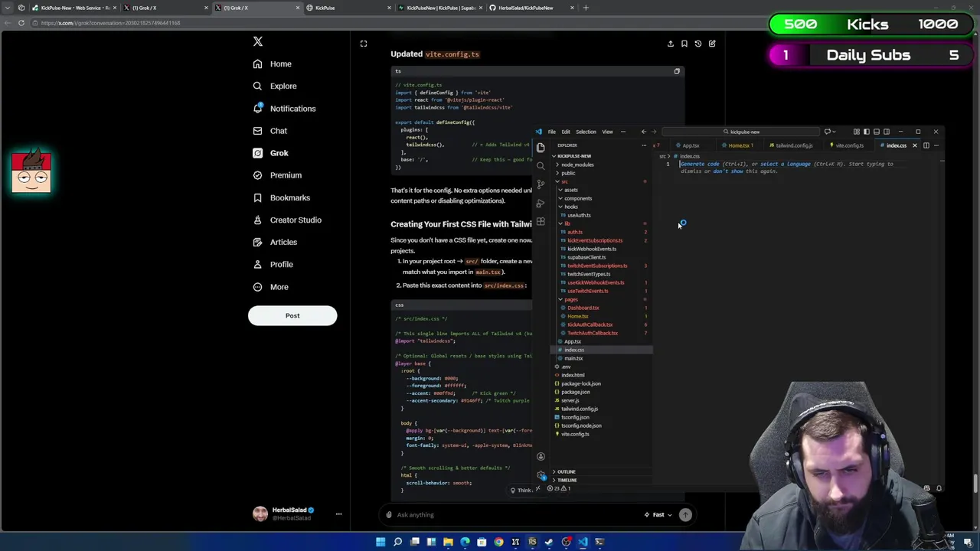Open VS Code Manage gear icon
980x551 pixels.
541,474
